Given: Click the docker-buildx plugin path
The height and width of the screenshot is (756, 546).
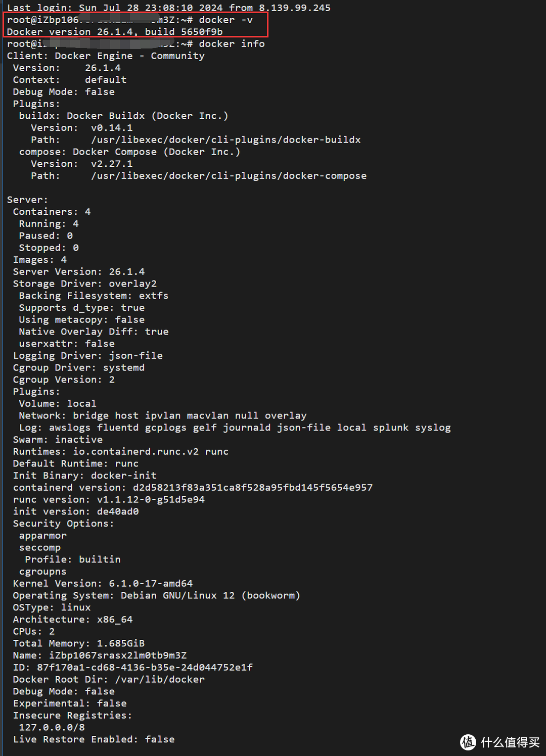Looking at the screenshot, I should point(225,140).
